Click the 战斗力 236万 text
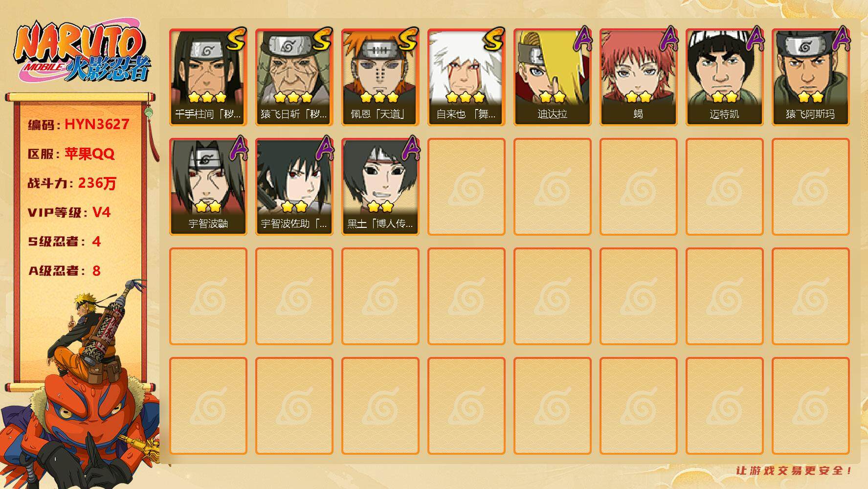The image size is (868, 489). coord(72,183)
